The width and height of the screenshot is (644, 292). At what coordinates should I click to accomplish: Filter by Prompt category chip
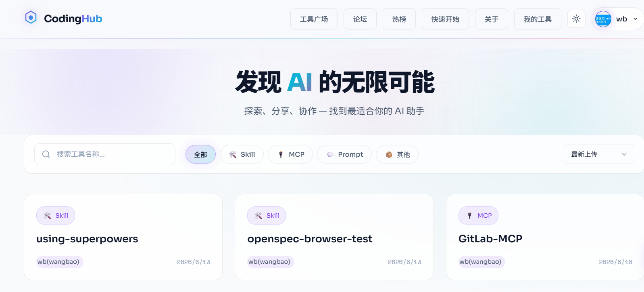(x=344, y=154)
